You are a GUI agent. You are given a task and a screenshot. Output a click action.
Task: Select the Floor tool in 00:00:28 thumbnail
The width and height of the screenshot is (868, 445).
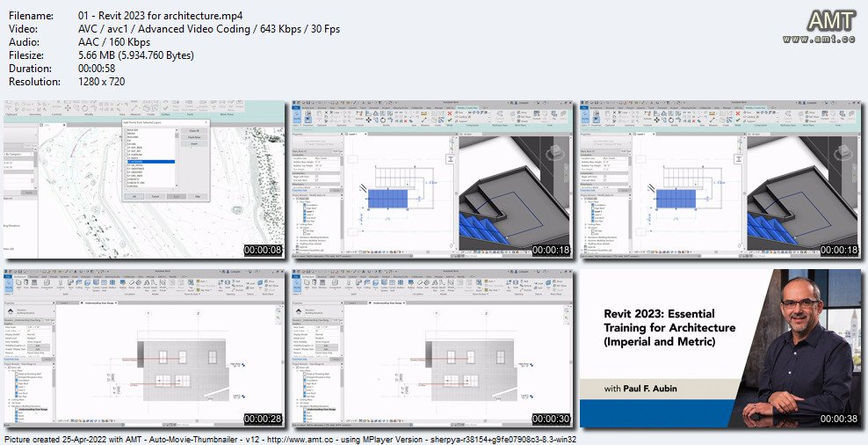point(88,284)
